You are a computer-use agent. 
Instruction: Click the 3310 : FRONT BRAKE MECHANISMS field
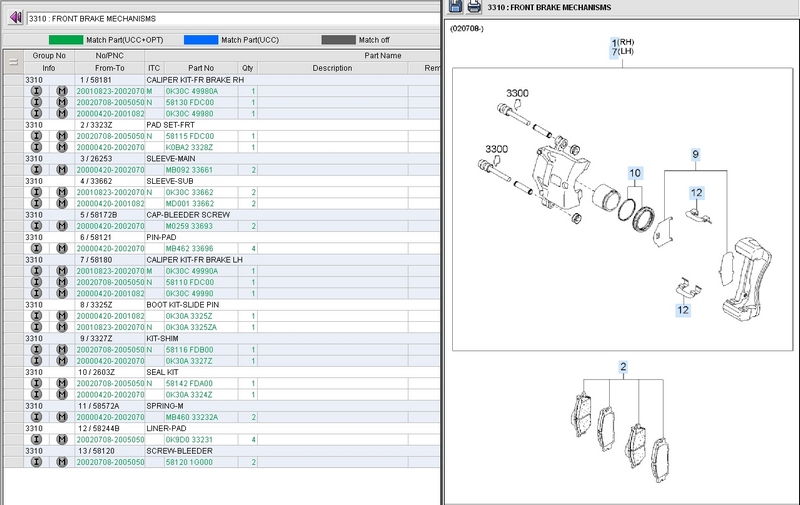220,18
